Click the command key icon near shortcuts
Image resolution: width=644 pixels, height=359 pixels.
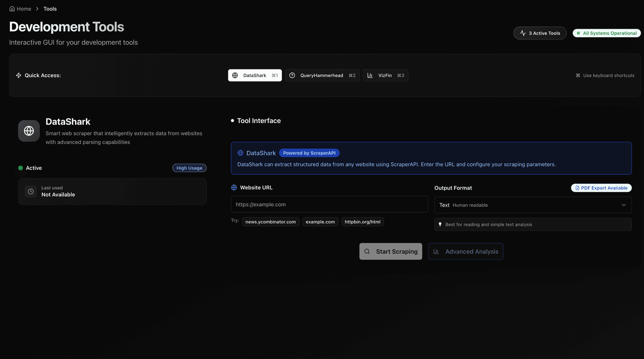578,75
